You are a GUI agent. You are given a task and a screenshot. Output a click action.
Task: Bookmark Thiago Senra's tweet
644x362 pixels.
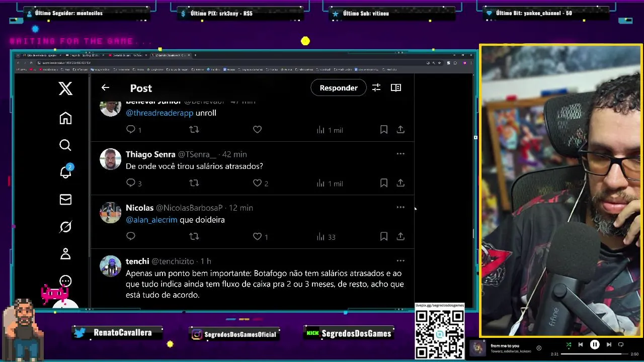[x=384, y=183]
